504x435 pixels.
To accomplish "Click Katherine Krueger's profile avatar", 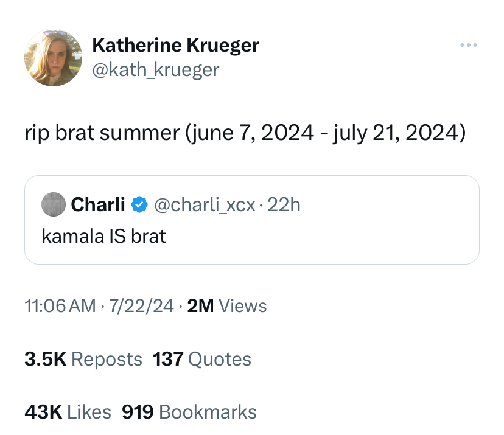I will 53,58.
